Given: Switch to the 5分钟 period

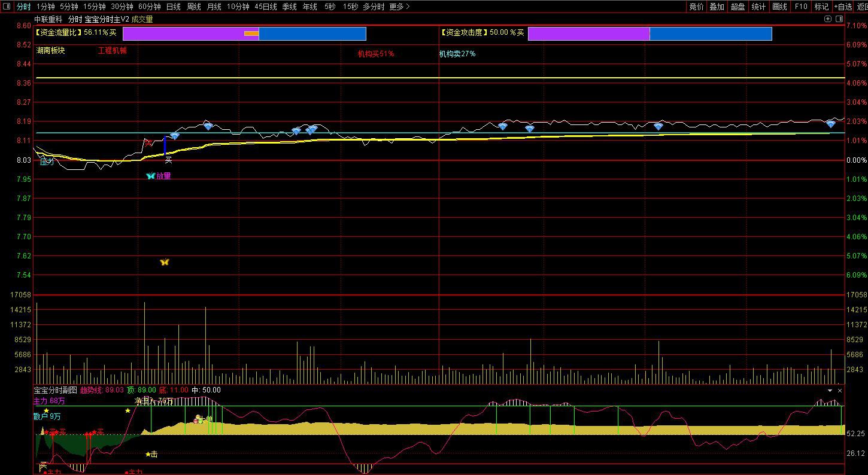Looking at the screenshot, I should (x=69, y=7).
